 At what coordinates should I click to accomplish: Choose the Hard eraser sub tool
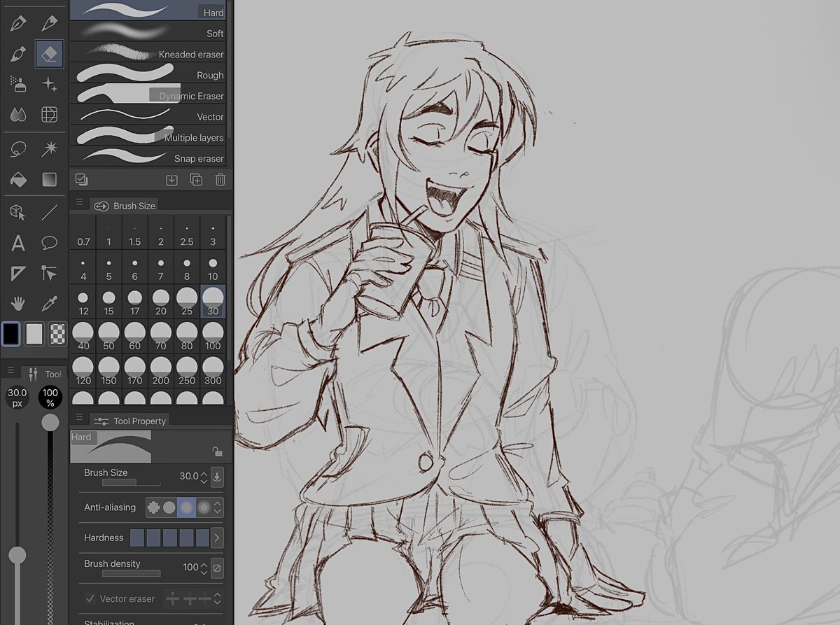tap(147, 10)
